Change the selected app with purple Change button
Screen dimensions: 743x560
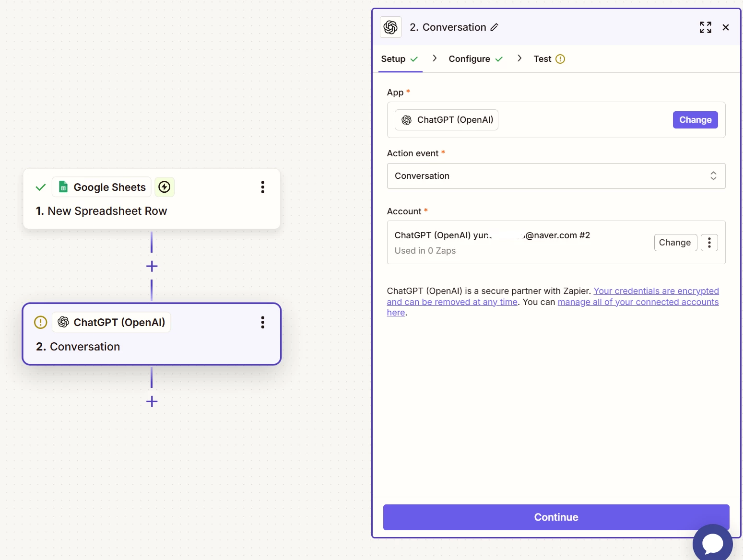point(695,120)
